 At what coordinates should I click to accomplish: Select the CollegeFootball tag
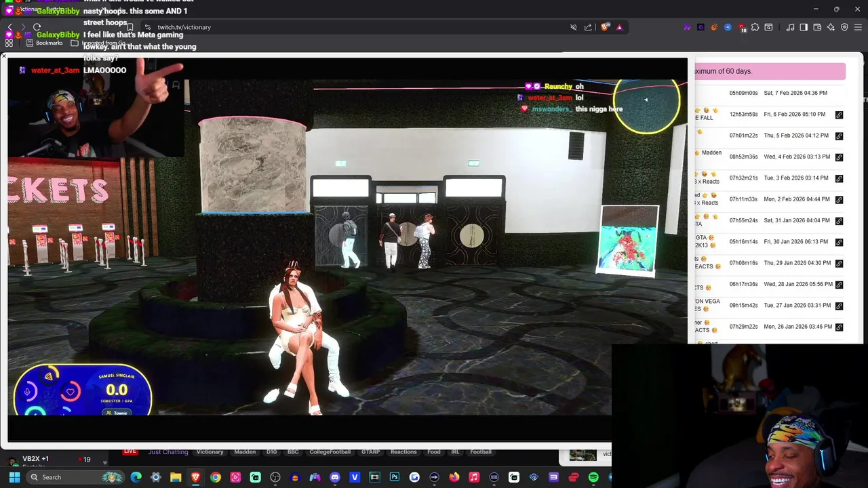point(330,452)
